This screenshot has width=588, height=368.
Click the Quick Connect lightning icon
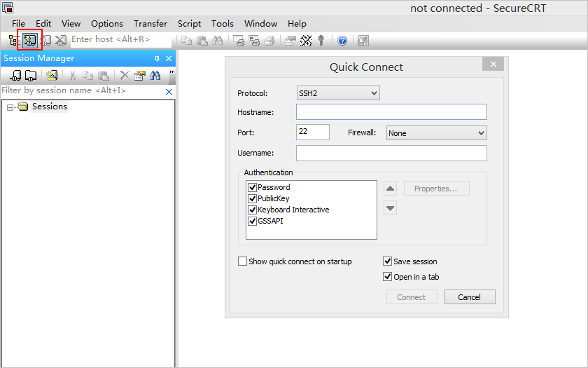point(29,40)
